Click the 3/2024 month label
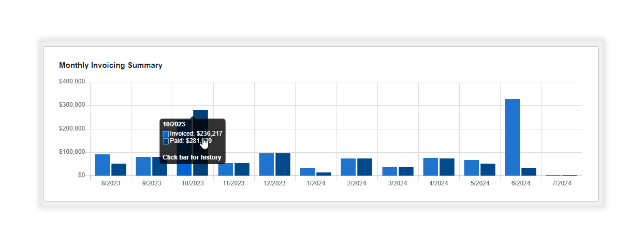Image resolution: width=644 pixels, height=247 pixels. [x=398, y=183]
